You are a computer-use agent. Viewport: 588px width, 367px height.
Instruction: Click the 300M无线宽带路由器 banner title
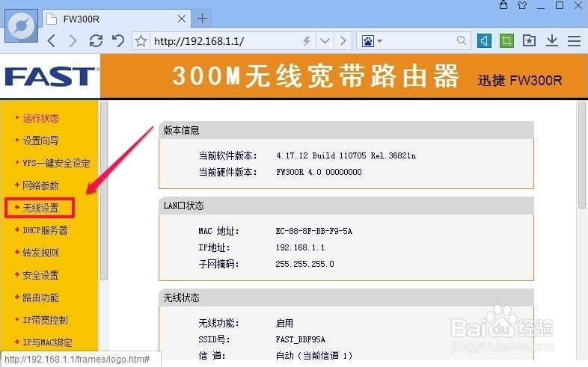(x=316, y=76)
